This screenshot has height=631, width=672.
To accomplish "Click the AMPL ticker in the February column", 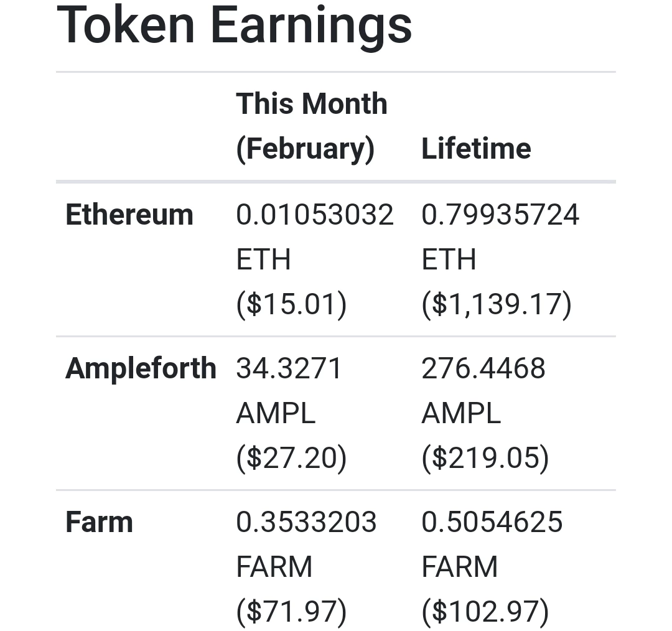I will (276, 413).
